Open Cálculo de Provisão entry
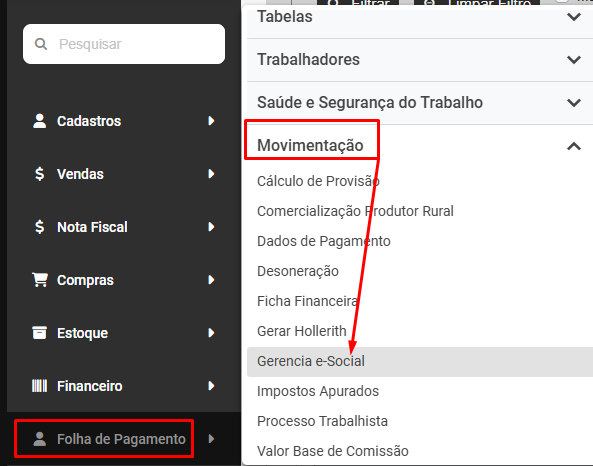Viewport: 593px width, 466px height. pyautogui.click(x=318, y=181)
